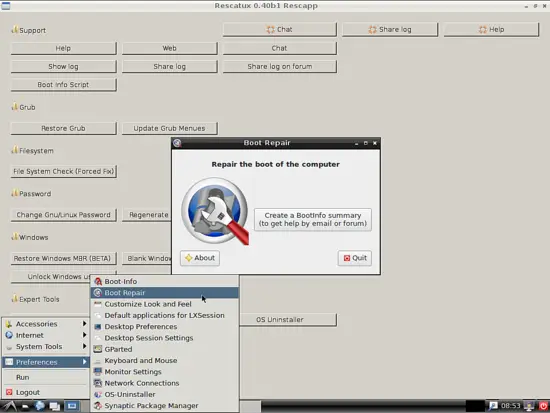This screenshot has width=550, height=413.
Task: Click the Chat button with lifebuoy icon
Action: (280, 29)
